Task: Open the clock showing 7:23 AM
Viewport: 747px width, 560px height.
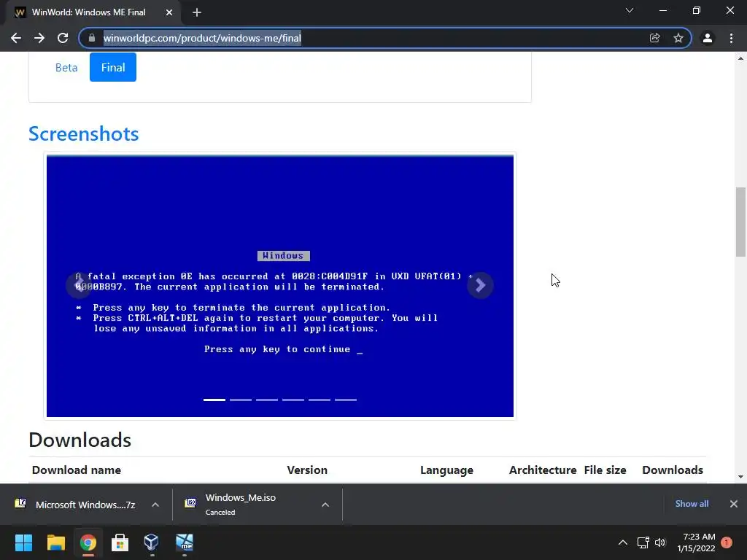Action: [696, 542]
